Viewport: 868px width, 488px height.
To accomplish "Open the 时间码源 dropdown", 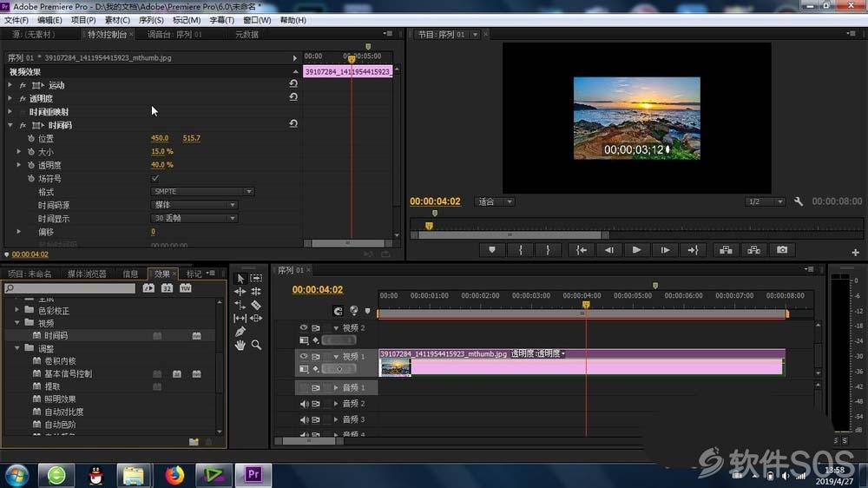I will point(194,205).
